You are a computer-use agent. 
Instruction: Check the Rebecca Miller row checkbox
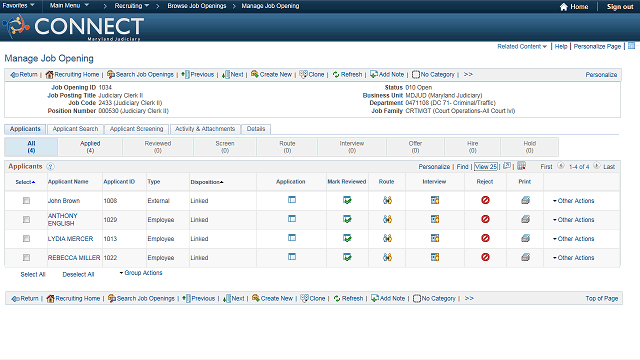(27, 258)
